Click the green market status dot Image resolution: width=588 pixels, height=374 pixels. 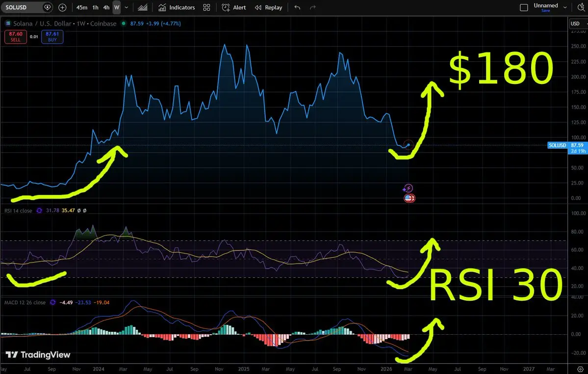(124, 23)
